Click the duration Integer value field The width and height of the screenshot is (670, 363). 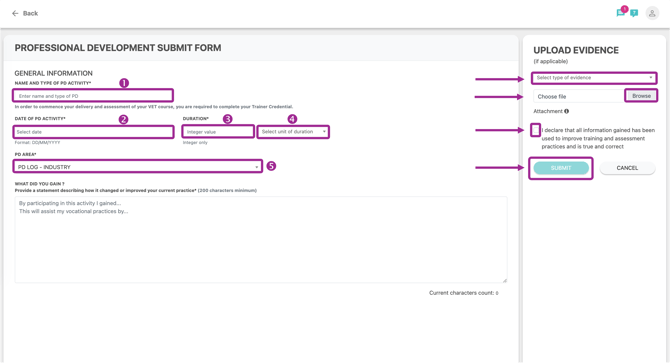[218, 132]
